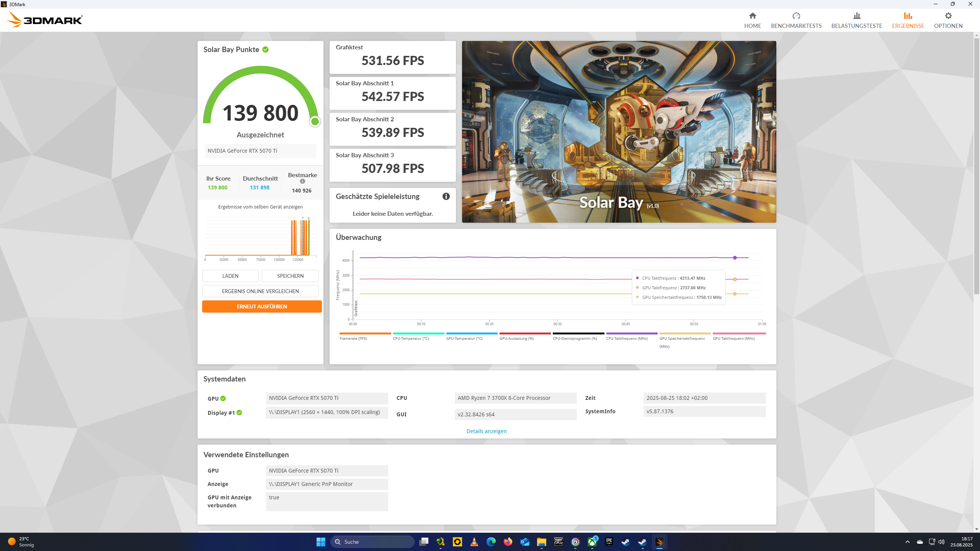Image resolution: width=980 pixels, height=551 pixels.
Task: Click the Speichern button
Action: tap(290, 276)
